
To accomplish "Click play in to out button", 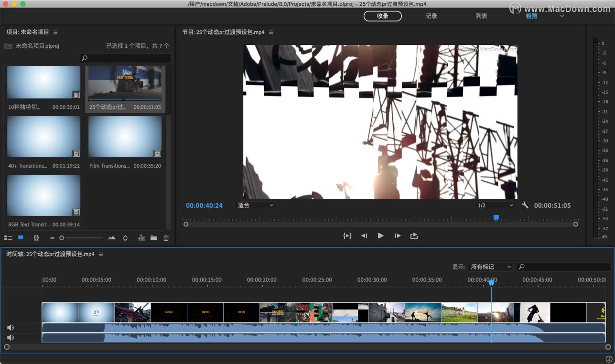I will (x=347, y=236).
